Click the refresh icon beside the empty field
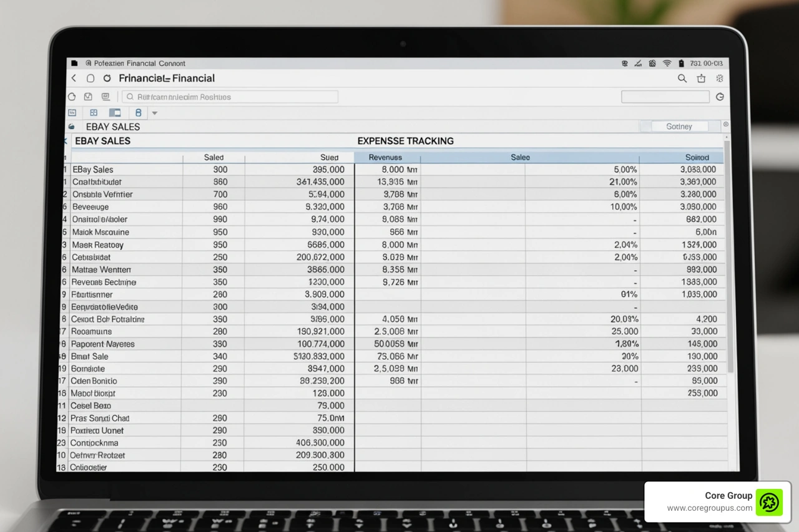The width and height of the screenshot is (799, 532). point(720,97)
